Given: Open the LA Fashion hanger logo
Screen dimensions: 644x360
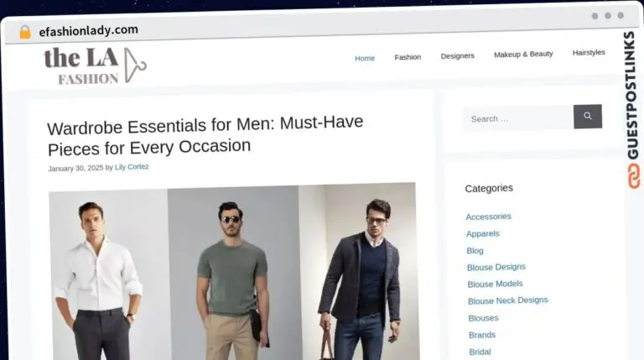Looking at the screenshot, I should [95, 65].
